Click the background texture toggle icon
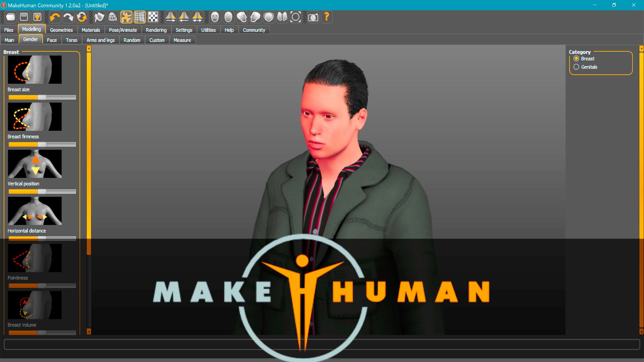Image resolution: width=644 pixels, height=362 pixels. point(154,17)
